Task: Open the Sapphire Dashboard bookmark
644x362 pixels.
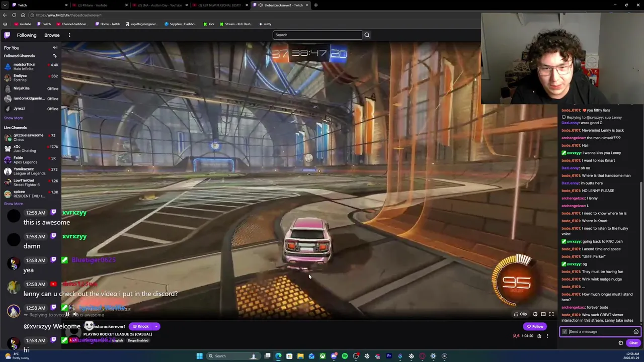Action: [x=181, y=24]
